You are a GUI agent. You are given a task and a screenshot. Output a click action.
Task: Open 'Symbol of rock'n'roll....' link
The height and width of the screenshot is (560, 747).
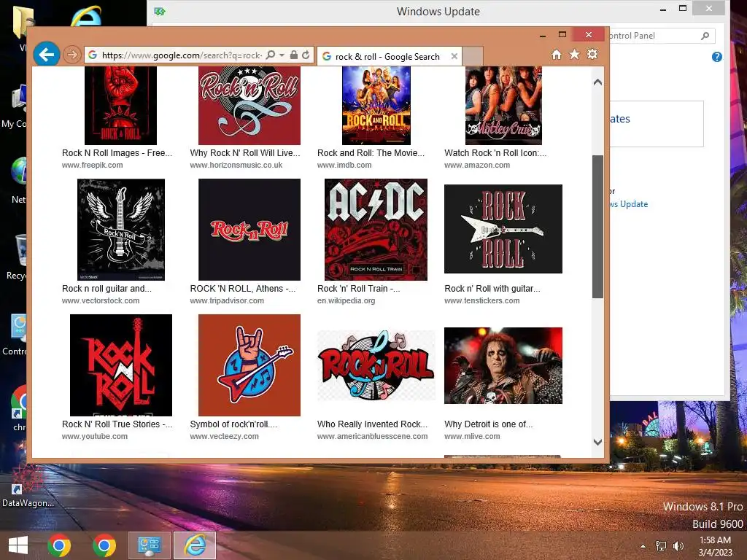coord(233,424)
